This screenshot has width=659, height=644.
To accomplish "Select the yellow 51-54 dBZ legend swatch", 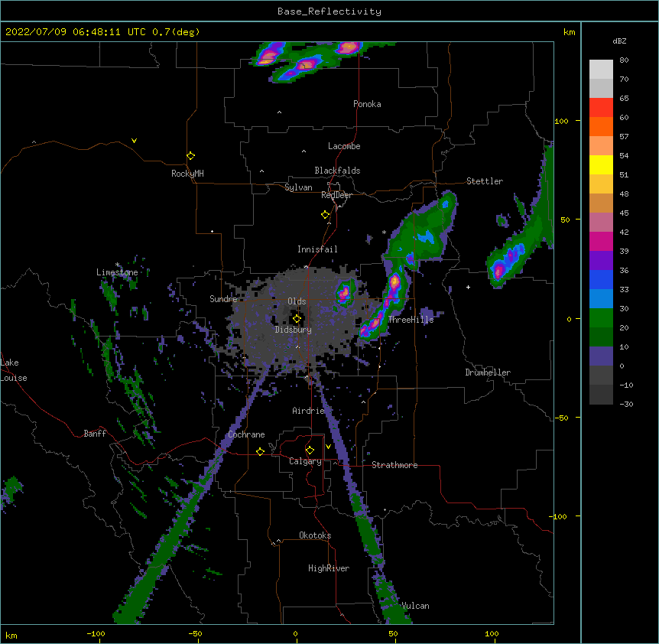I will click(x=601, y=165).
